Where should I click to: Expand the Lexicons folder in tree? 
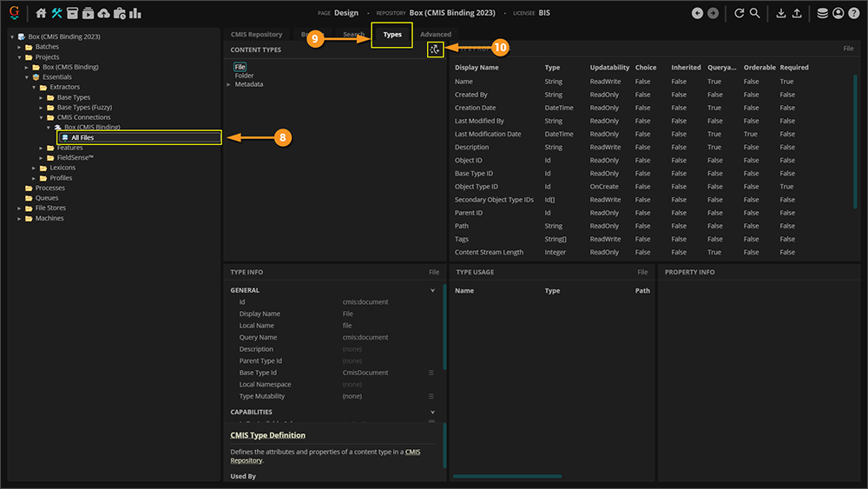click(33, 168)
